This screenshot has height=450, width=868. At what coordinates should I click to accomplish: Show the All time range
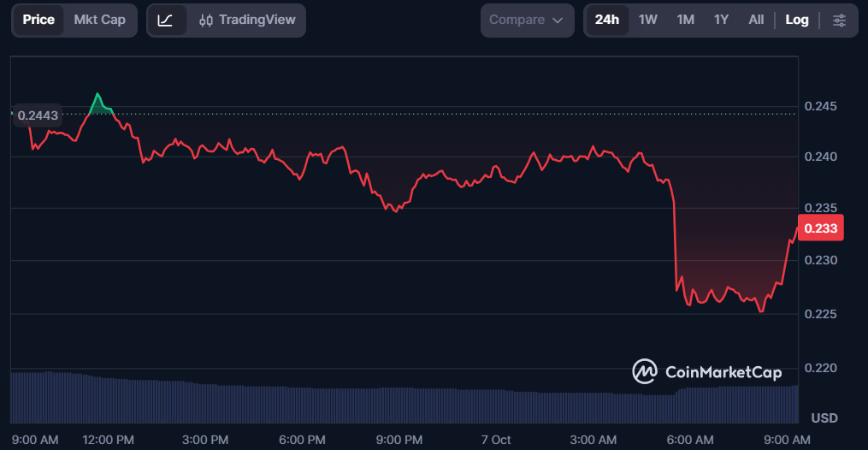(x=756, y=21)
